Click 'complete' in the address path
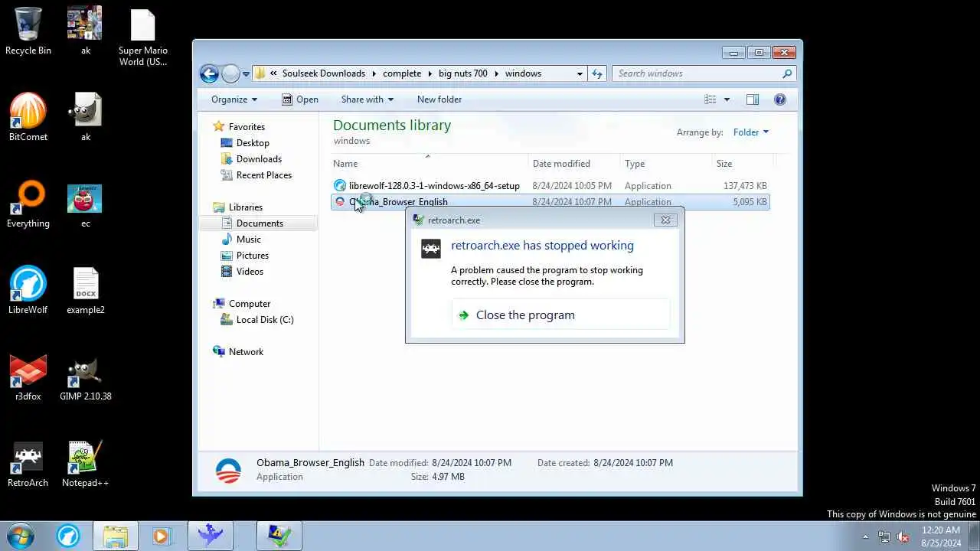This screenshot has width=980, height=551. 402,73
